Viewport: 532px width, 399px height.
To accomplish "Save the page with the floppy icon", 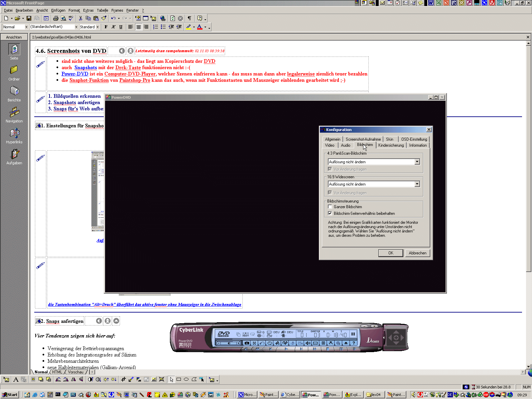I will click(29, 18).
